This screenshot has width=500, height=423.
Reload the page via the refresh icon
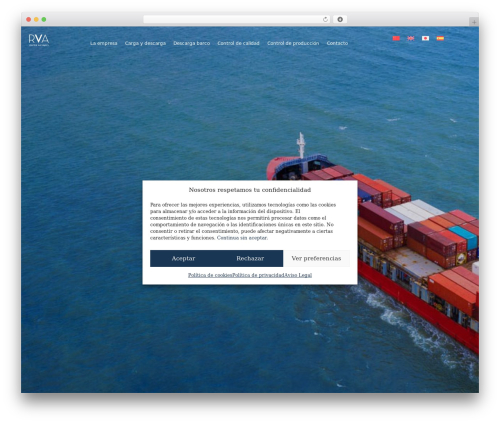[325, 20]
